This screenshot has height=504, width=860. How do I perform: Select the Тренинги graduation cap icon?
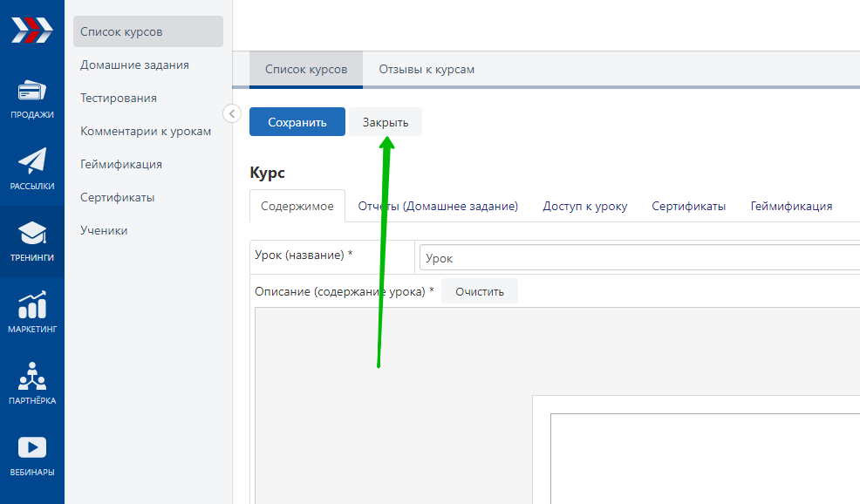click(32, 234)
